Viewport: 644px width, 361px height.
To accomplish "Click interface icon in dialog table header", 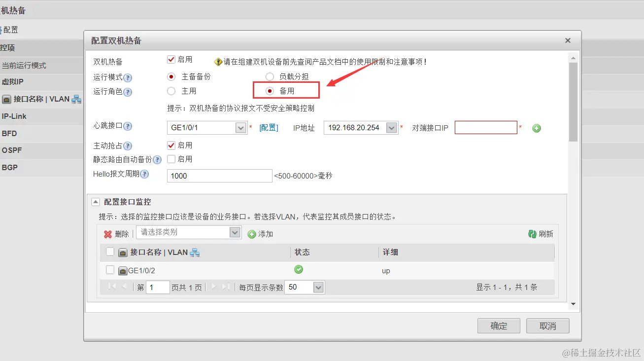I will [x=123, y=253].
